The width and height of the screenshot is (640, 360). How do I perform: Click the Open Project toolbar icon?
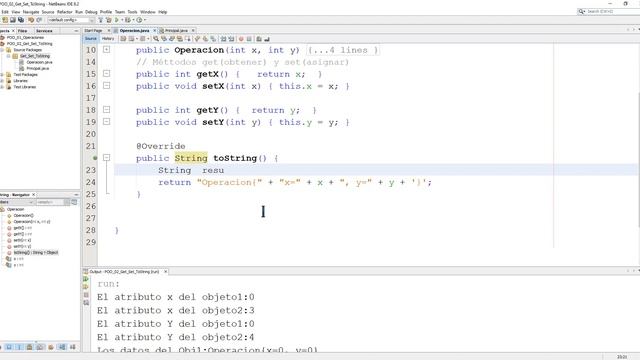tap(13, 20)
